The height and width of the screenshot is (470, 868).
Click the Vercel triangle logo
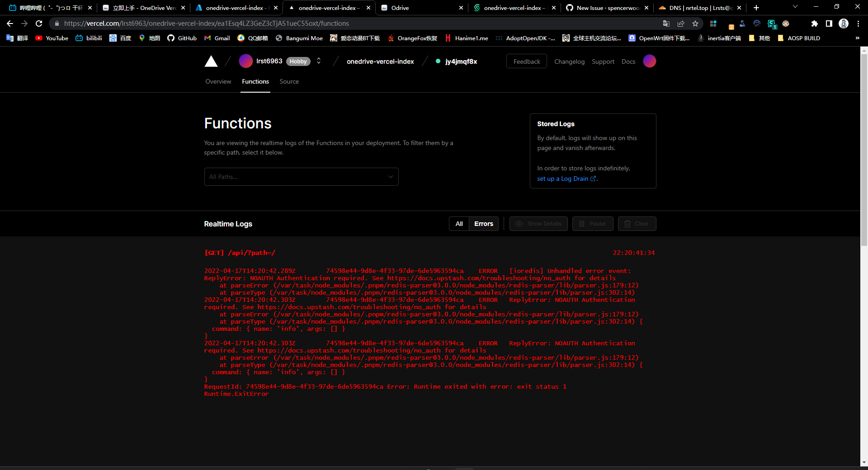point(211,61)
